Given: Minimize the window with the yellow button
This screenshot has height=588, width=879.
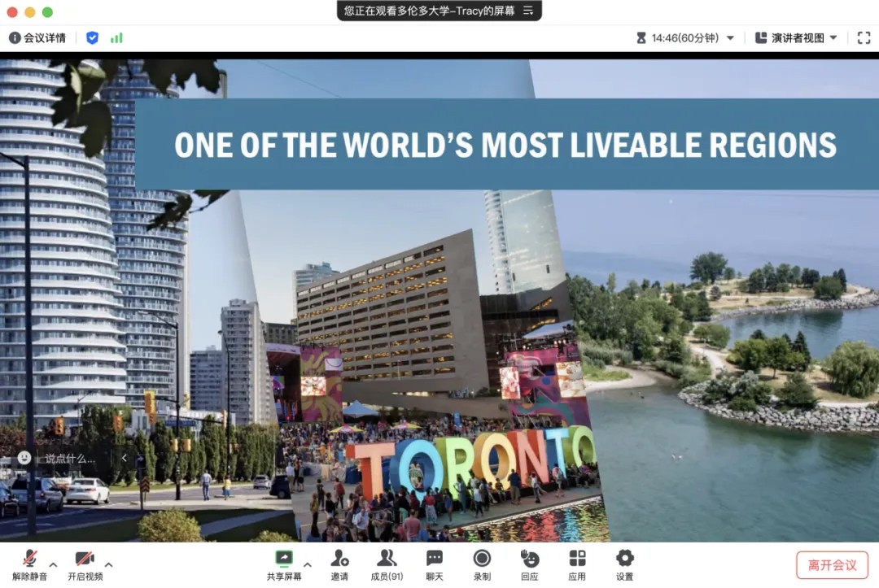Looking at the screenshot, I should (30, 11).
